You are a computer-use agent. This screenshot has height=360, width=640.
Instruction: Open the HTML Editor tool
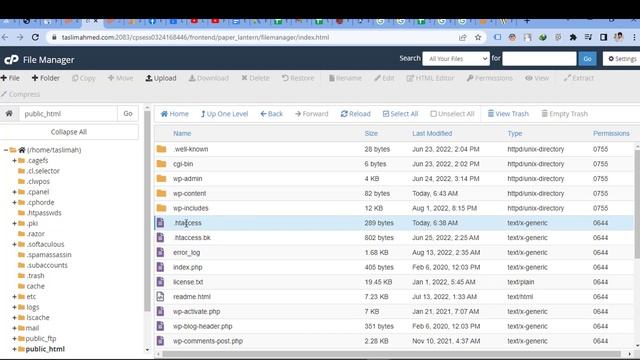(430, 78)
